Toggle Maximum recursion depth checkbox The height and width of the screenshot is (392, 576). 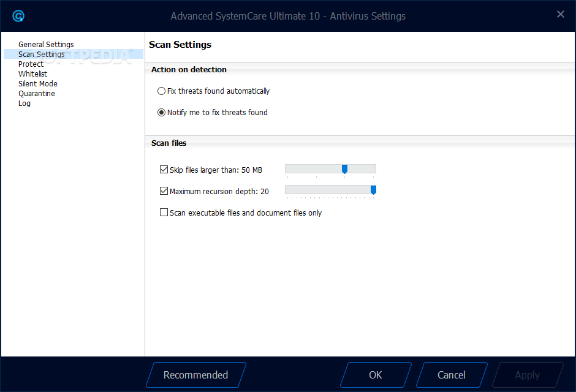[164, 191]
